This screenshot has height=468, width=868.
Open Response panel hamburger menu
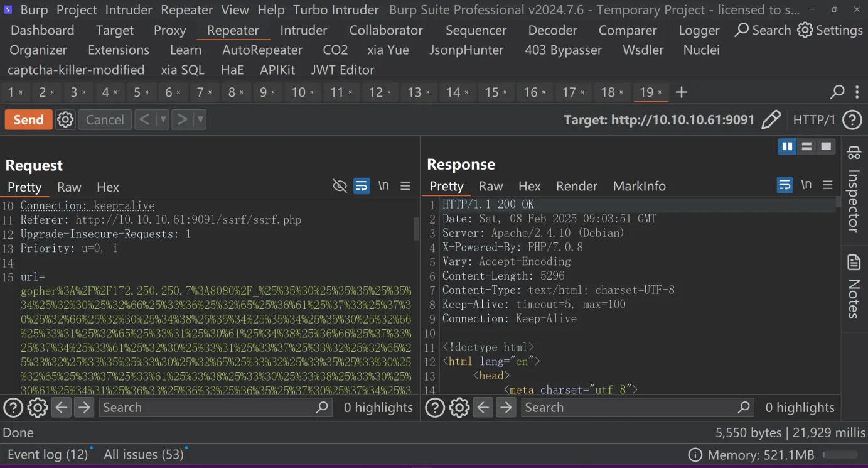[828, 185]
